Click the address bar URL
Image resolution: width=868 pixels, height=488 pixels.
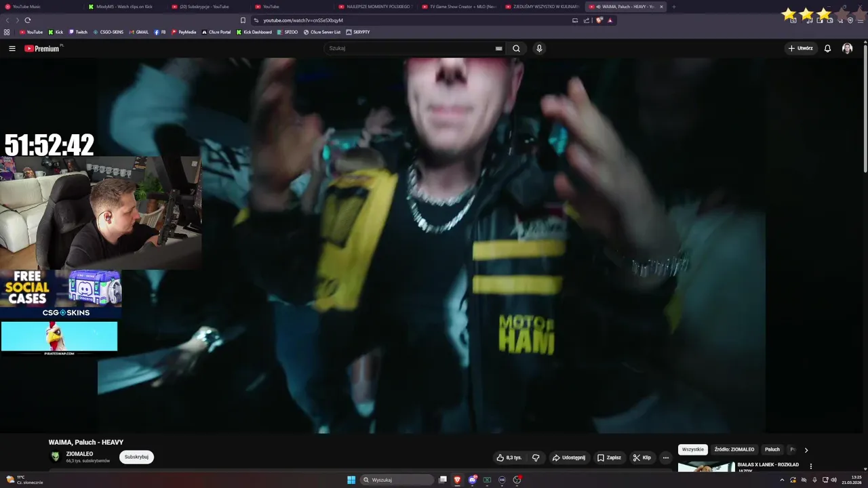click(x=303, y=20)
